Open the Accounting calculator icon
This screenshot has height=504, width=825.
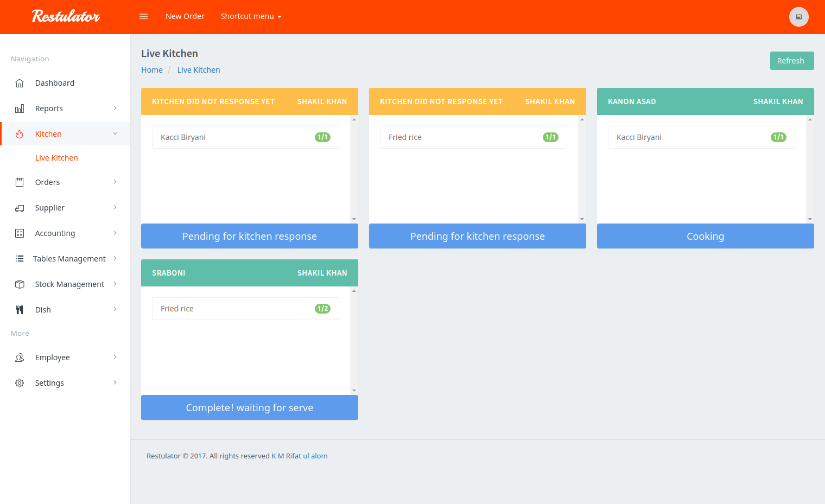(20, 233)
